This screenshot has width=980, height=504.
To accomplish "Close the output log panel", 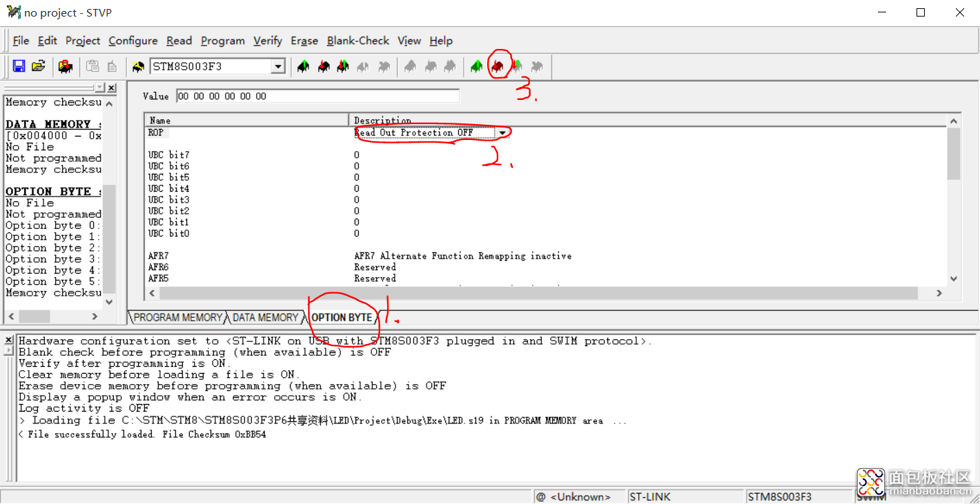I will pyautogui.click(x=9, y=340).
